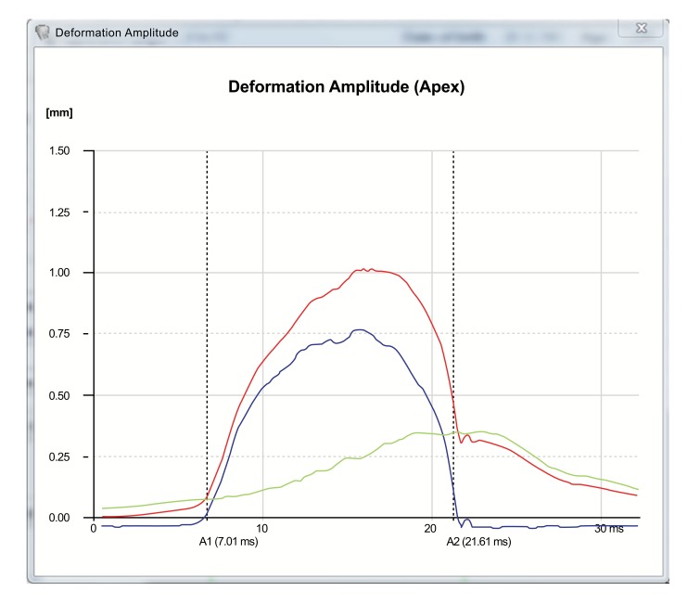This screenshot has height=604, width=700.
Task: Click the 0.25 y-axis value
Action: (59, 456)
